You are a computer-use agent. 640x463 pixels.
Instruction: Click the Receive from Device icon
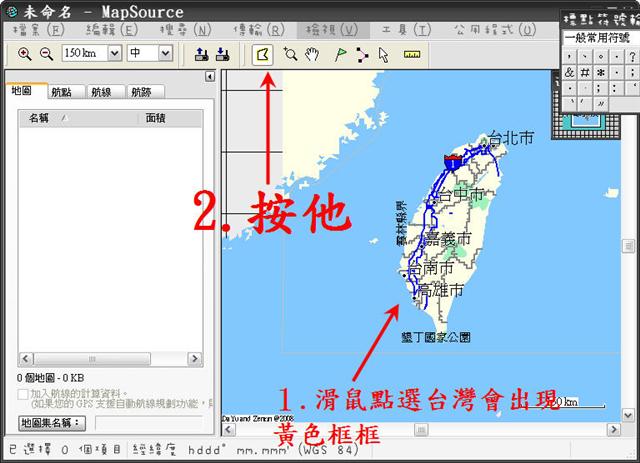point(222,54)
